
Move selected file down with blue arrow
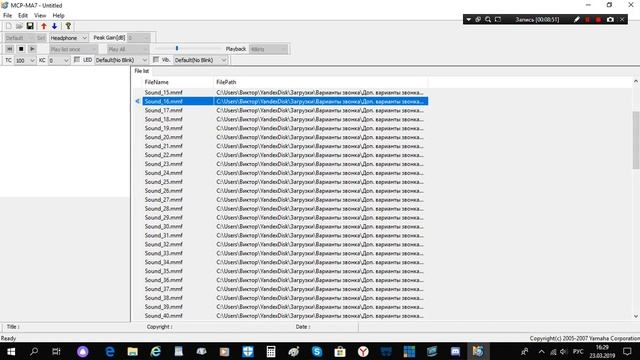tap(54, 26)
